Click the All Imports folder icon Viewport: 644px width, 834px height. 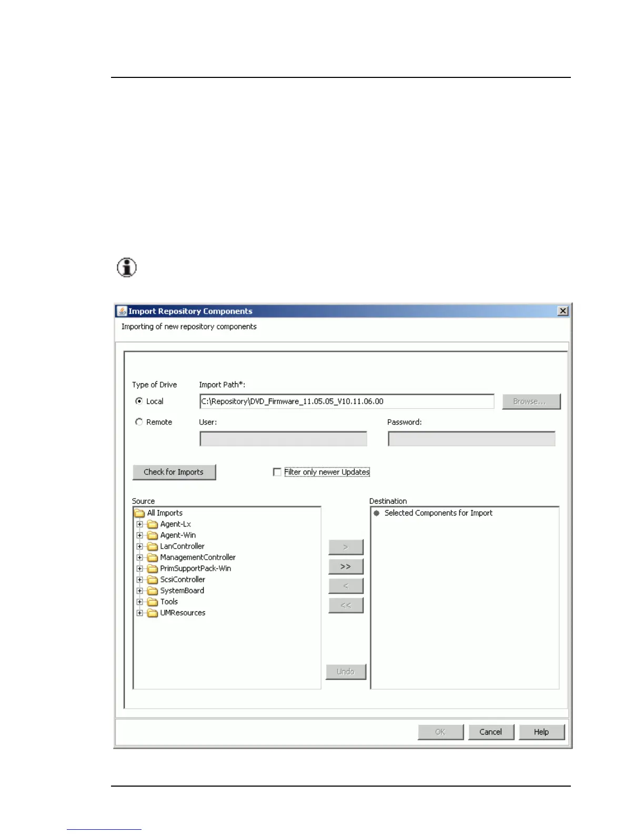click(139, 513)
